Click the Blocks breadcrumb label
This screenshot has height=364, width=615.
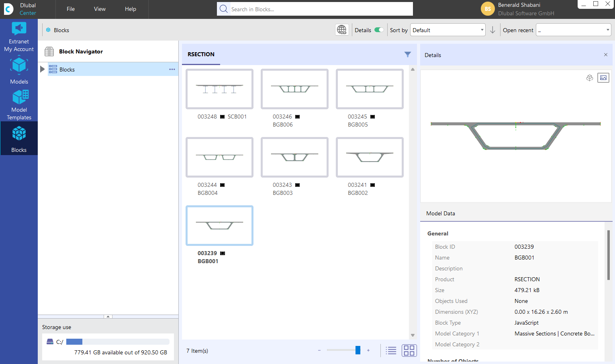(61, 30)
